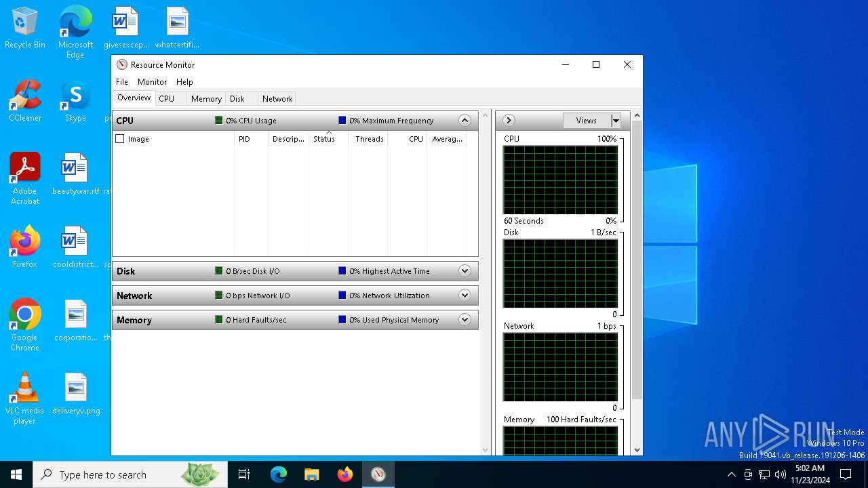Hide the graphs pane with arrow button
868x488 pixels.
tap(509, 121)
